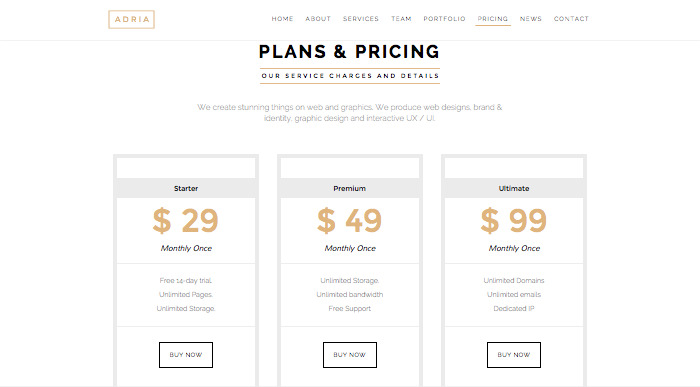
Task: Buy the Starter plan now
Action: tap(186, 355)
